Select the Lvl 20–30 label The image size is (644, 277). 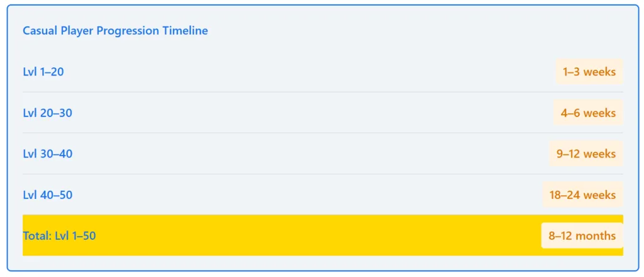47,113
